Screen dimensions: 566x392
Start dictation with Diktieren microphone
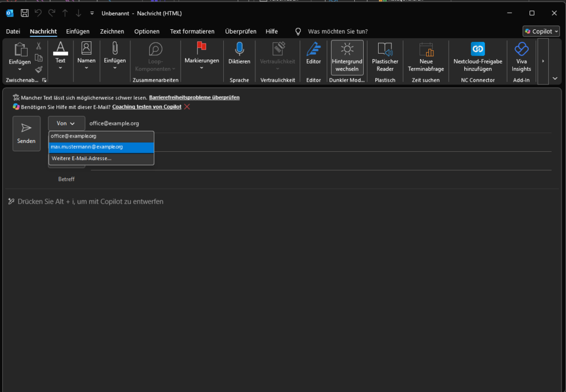239,54
